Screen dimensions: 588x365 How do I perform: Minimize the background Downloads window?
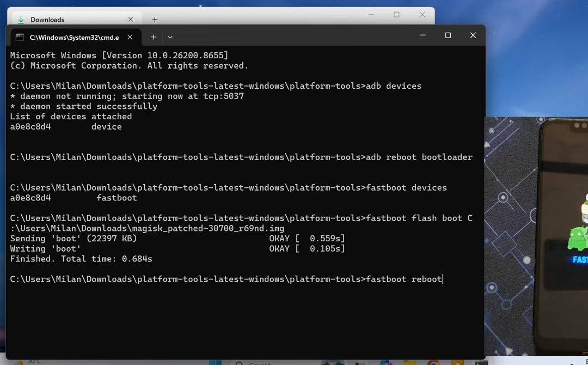(x=371, y=15)
